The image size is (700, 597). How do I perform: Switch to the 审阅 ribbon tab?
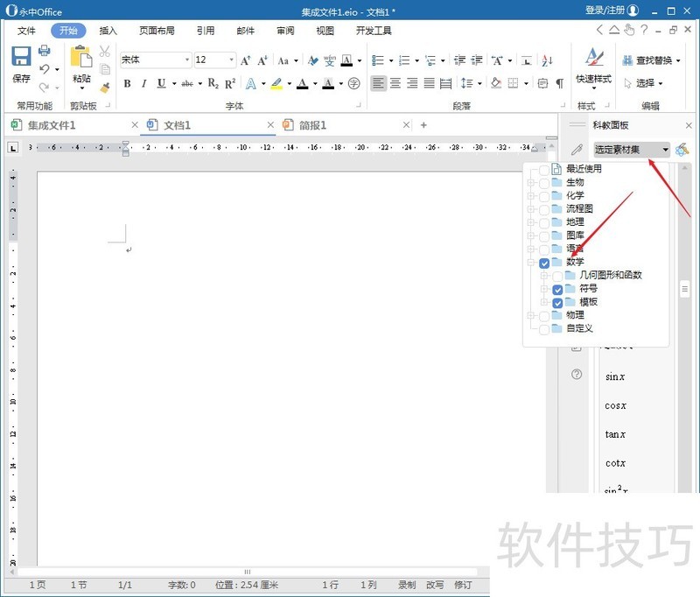[x=285, y=31]
